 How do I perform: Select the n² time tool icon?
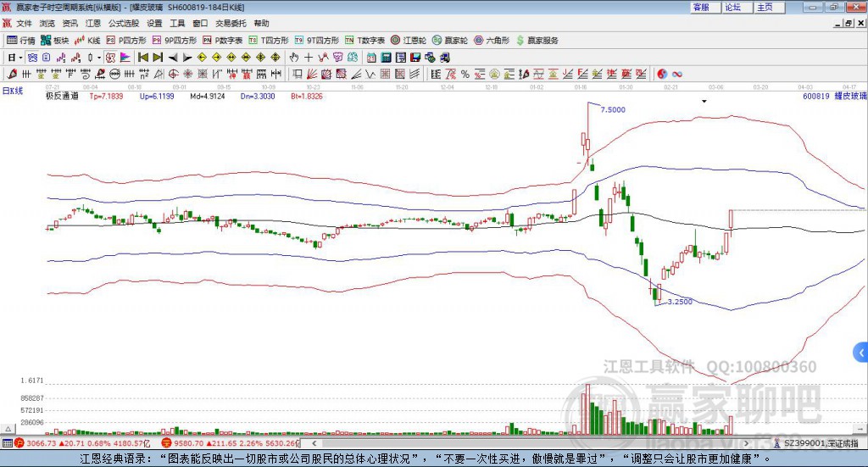pyautogui.click(x=144, y=74)
